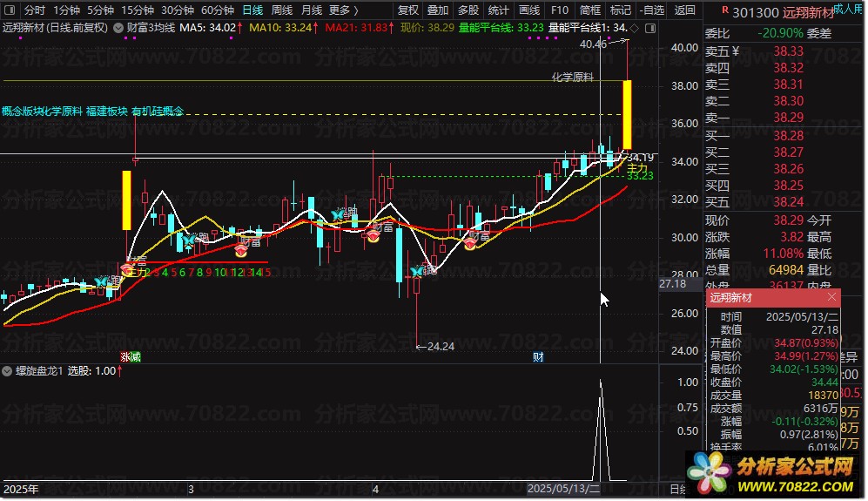Click the 成交额 6316万 row in popup
Screen dimensions: 868x501
[773, 409]
